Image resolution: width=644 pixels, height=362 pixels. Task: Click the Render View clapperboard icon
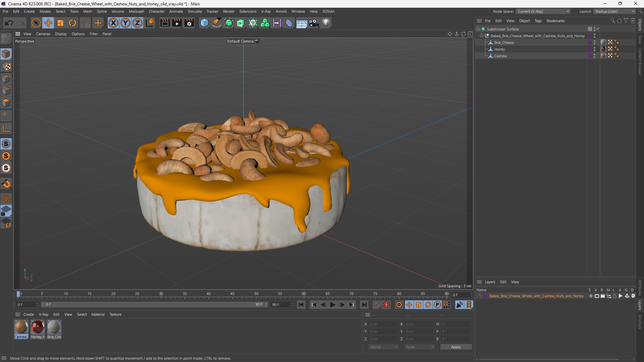click(x=165, y=23)
